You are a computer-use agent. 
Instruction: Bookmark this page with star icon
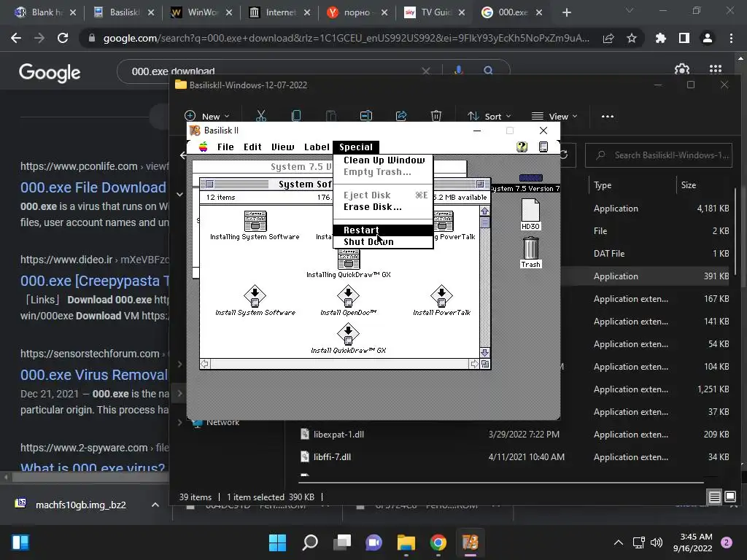(632, 38)
